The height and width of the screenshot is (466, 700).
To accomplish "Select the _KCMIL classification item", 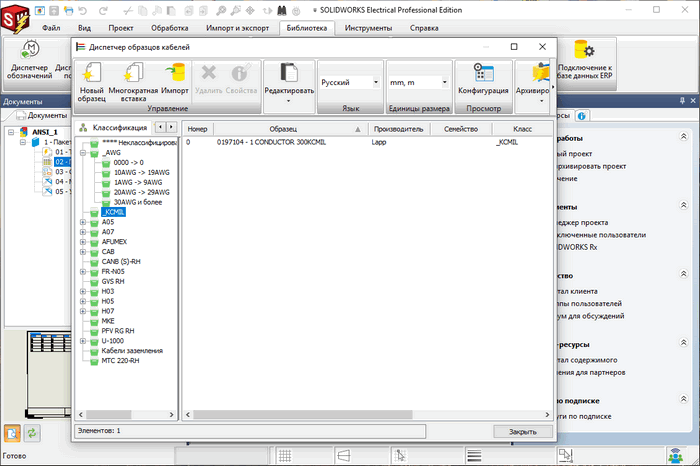I will coord(113,212).
